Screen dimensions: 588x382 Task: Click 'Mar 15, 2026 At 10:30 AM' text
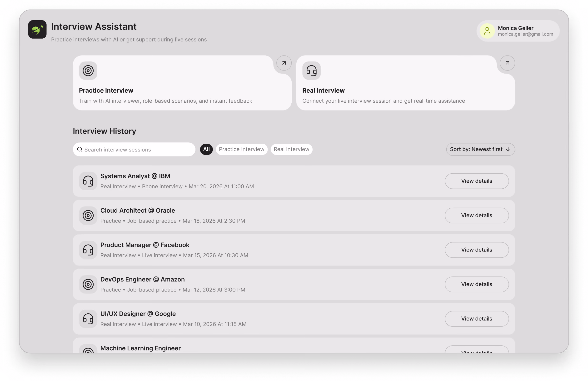pos(215,255)
